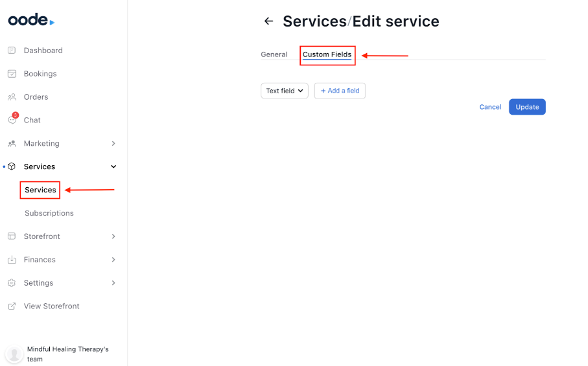Open the Text field type dropdown
The image size is (588, 366).
(285, 91)
